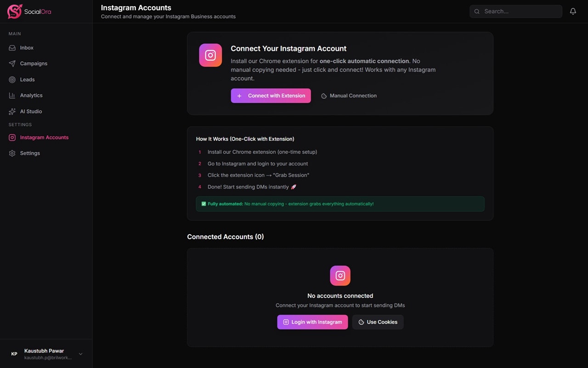Click the Campaigns paper plane icon
The width and height of the screenshot is (588, 368).
pos(12,63)
